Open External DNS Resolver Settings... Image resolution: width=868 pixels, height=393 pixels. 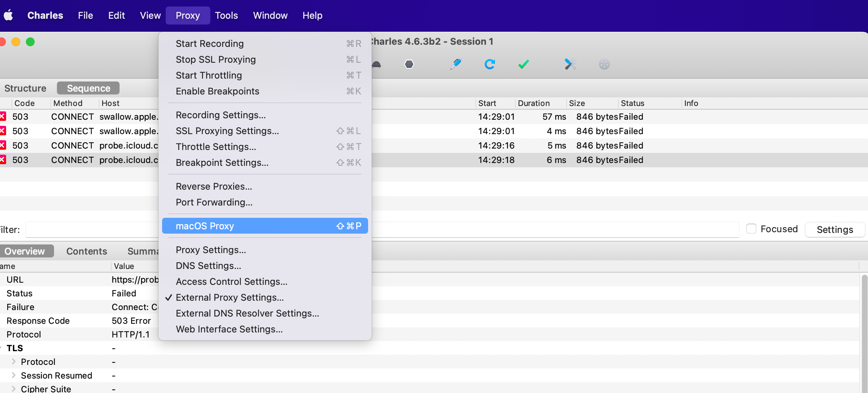click(265, 313)
